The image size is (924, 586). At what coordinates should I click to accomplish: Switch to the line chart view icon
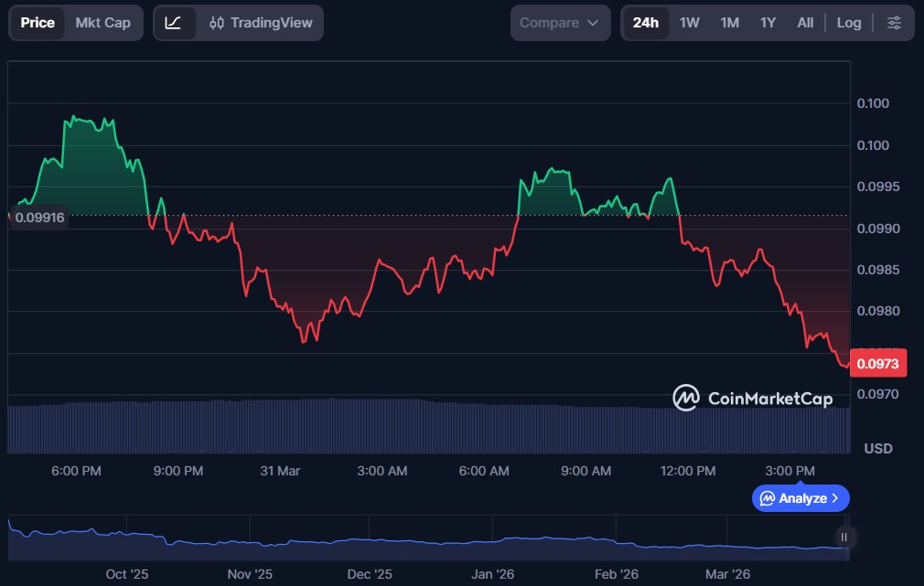[x=174, y=23]
